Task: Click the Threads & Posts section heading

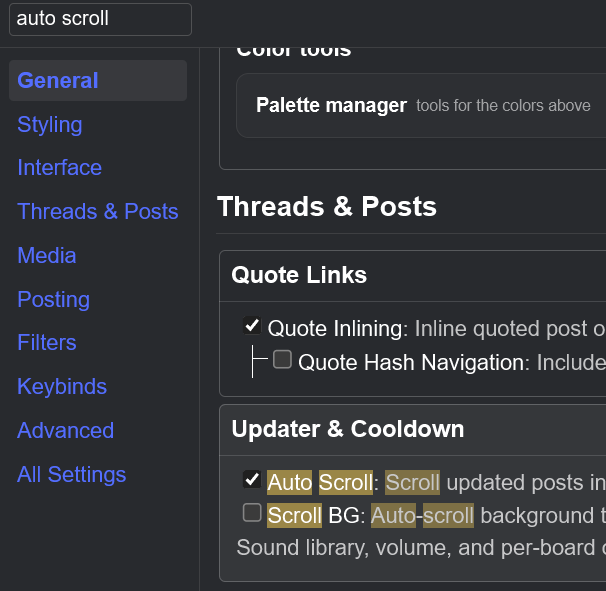Action: [x=327, y=206]
